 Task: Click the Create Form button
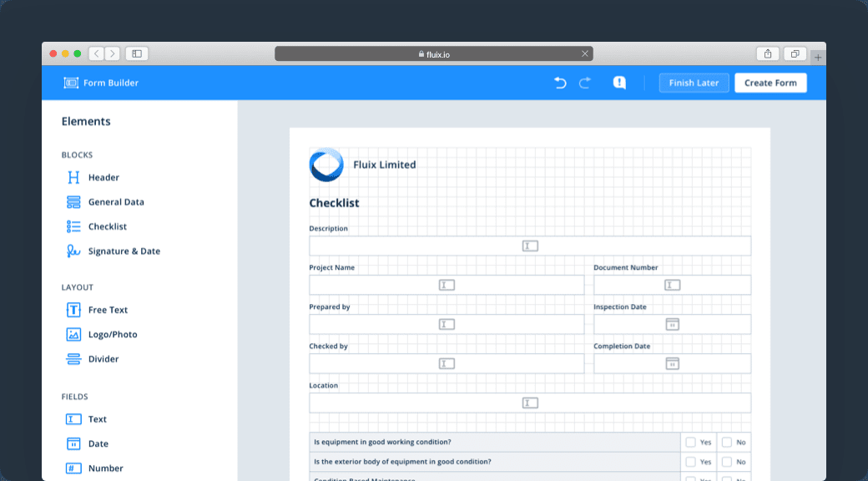coord(770,83)
